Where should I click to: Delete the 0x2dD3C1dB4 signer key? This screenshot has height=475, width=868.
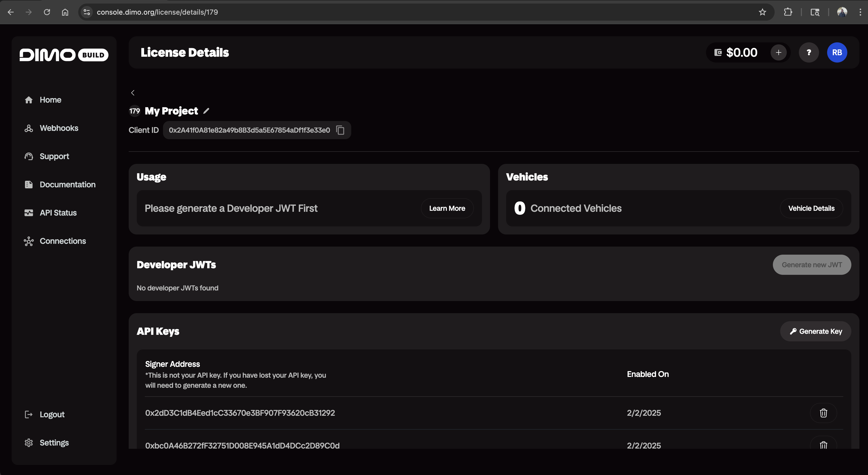[x=823, y=413]
